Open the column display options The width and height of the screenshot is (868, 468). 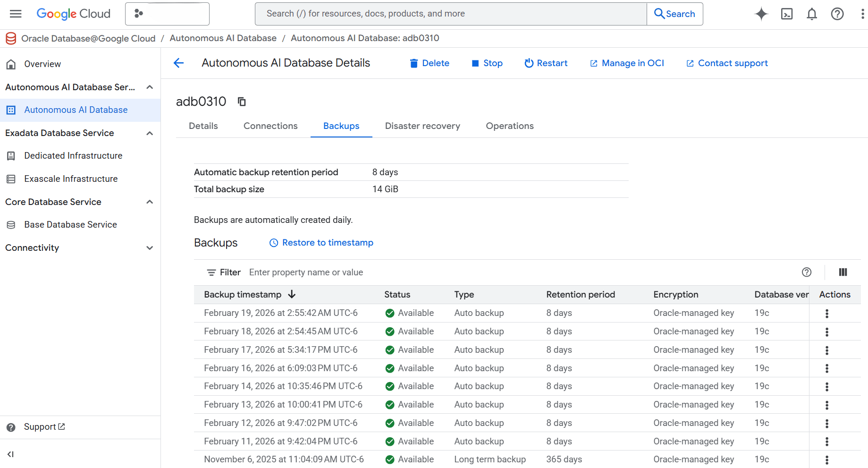click(843, 272)
